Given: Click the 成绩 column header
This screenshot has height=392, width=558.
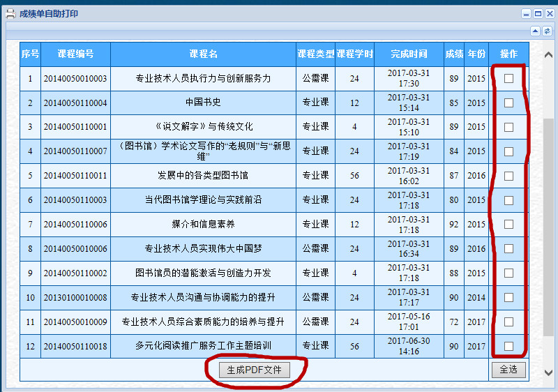Looking at the screenshot, I should [454, 54].
